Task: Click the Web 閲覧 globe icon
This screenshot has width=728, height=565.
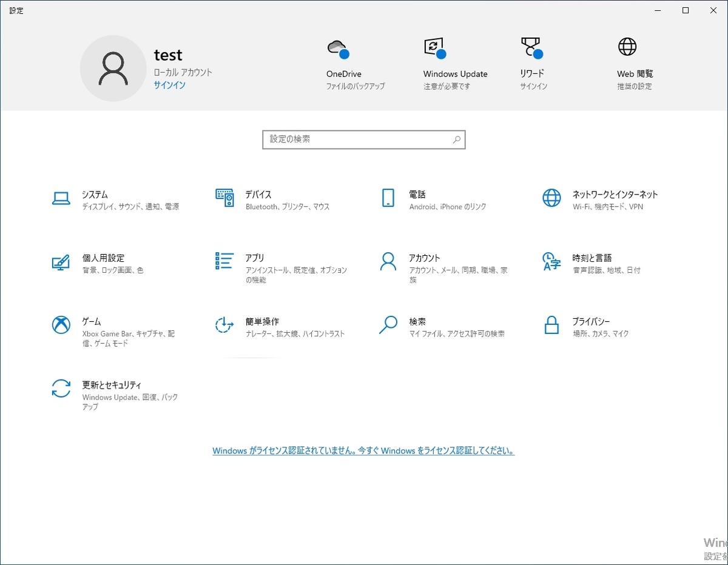Action: (x=627, y=47)
